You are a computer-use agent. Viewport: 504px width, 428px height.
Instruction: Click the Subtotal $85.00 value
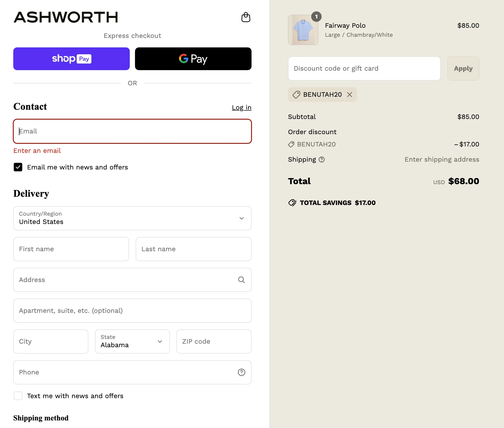coord(468,117)
